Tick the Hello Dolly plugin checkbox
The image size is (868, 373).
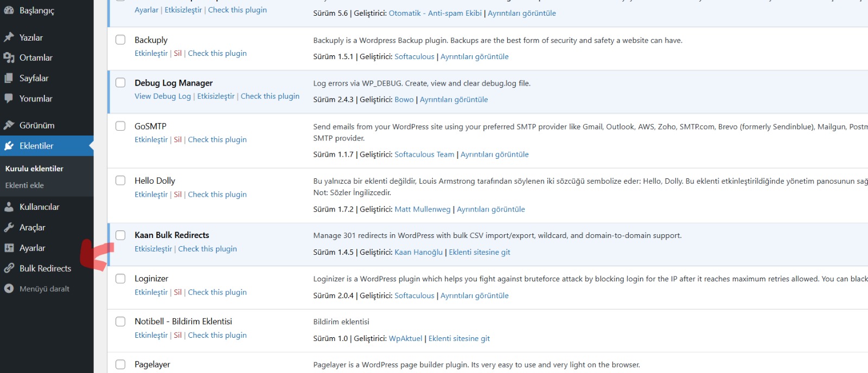pos(120,180)
